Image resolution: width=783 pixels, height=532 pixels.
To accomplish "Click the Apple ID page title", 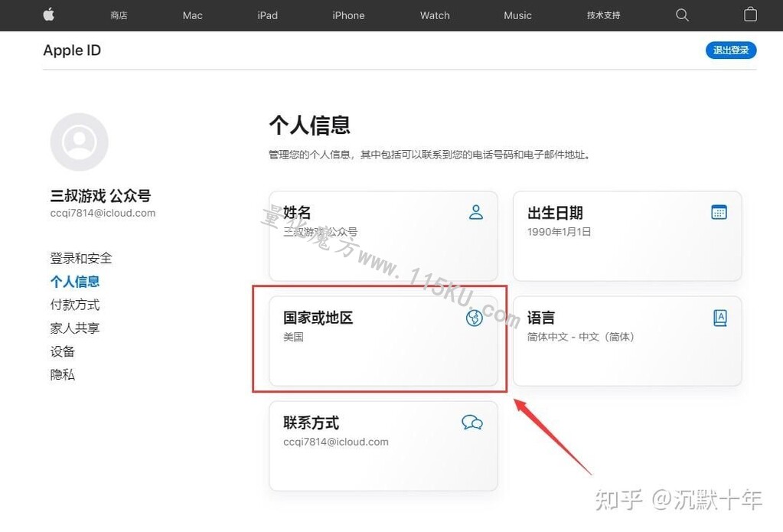I will tap(72, 51).
